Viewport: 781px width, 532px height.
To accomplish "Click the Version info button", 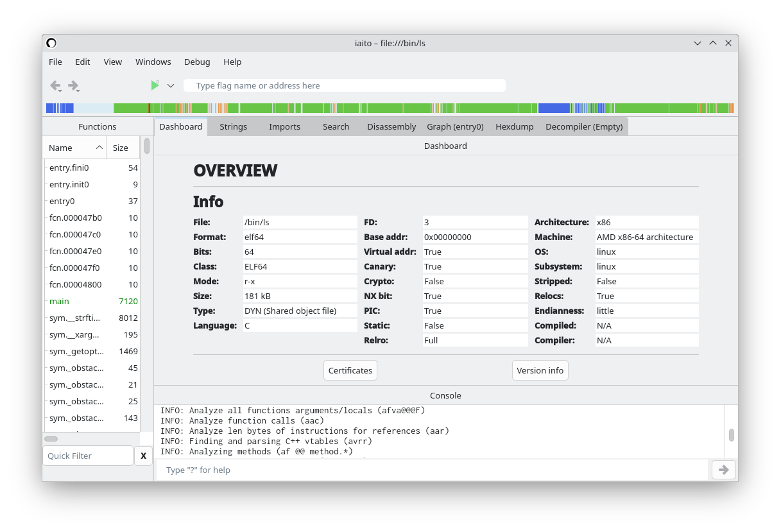I will [x=540, y=370].
